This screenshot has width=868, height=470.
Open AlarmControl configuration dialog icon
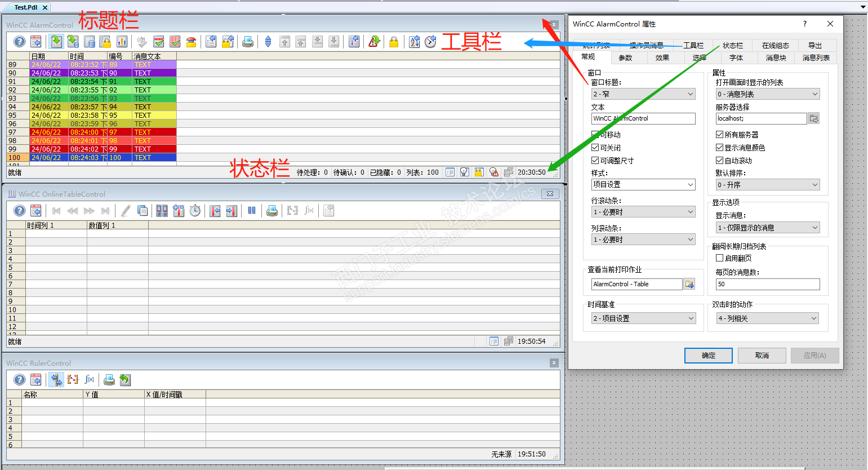coord(35,42)
